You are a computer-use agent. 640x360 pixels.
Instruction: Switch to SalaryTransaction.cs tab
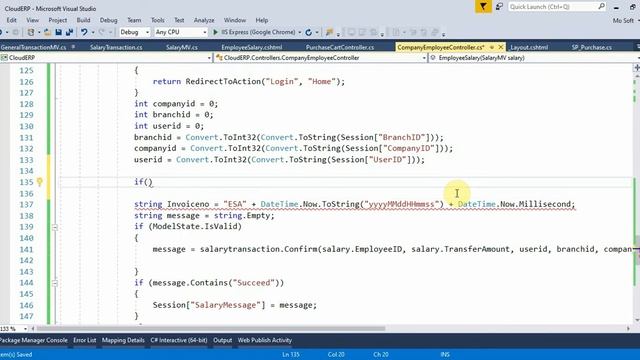pyautogui.click(x=116, y=47)
